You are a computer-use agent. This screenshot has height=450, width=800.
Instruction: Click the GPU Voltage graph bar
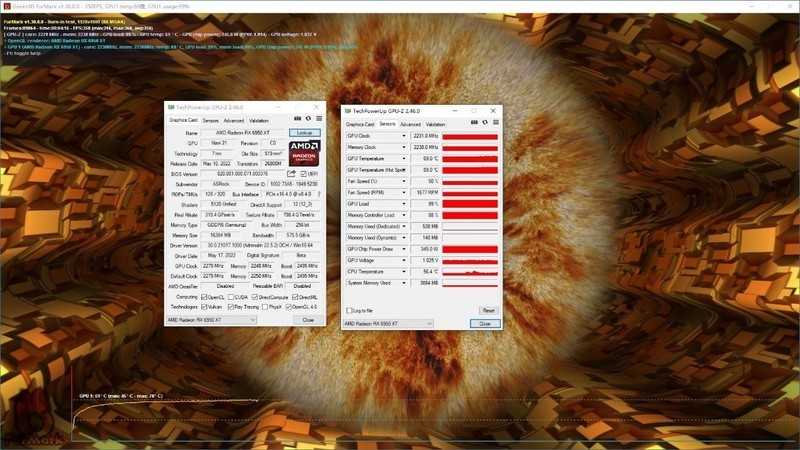tap(470, 260)
